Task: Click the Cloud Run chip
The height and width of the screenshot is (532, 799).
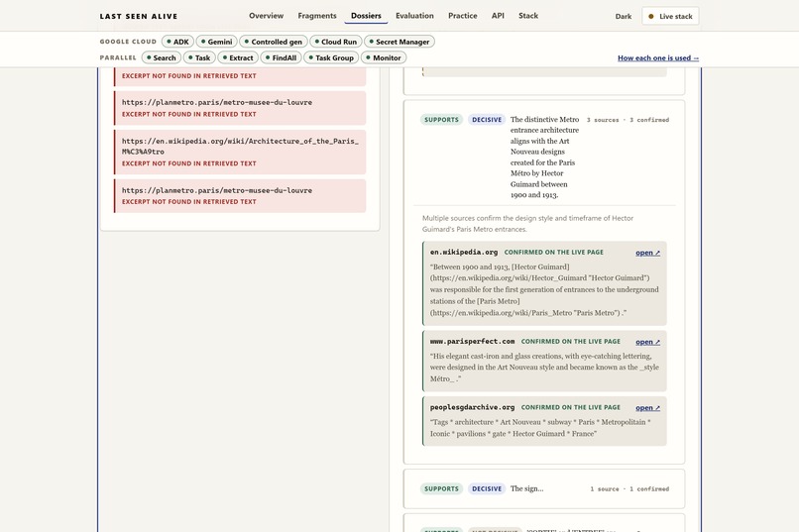Action: coord(336,42)
